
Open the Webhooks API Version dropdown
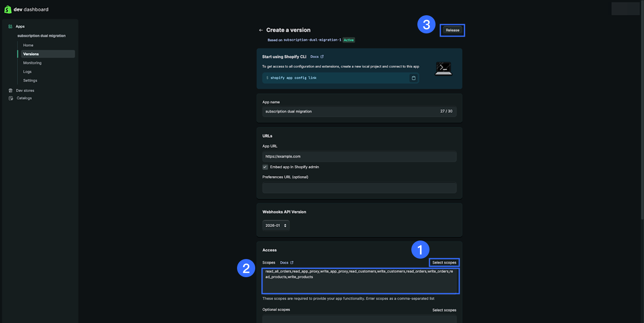(x=276, y=226)
